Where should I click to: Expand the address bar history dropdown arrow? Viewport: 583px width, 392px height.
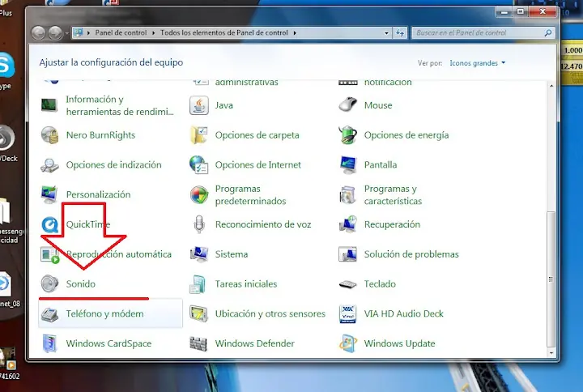pos(387,32)
